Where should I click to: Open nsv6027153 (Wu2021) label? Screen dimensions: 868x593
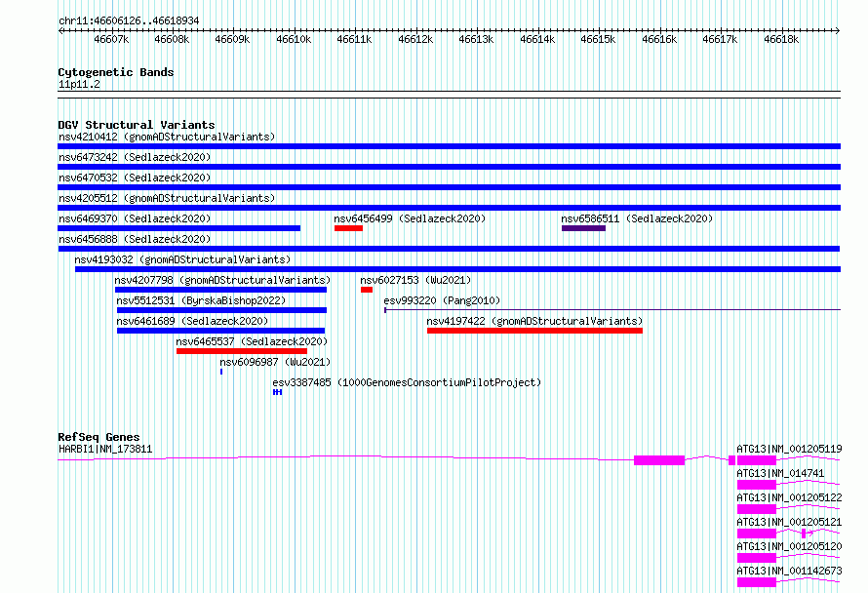[415, 280]
